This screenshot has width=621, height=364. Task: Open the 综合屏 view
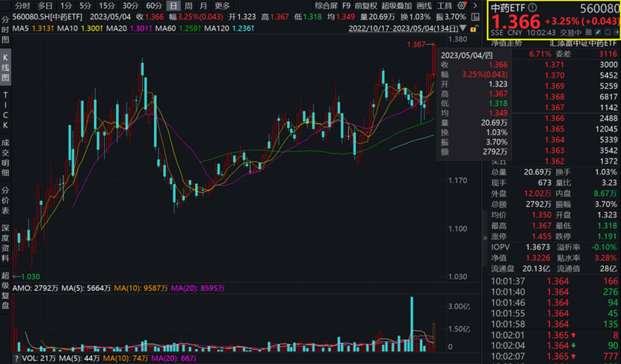326,5
